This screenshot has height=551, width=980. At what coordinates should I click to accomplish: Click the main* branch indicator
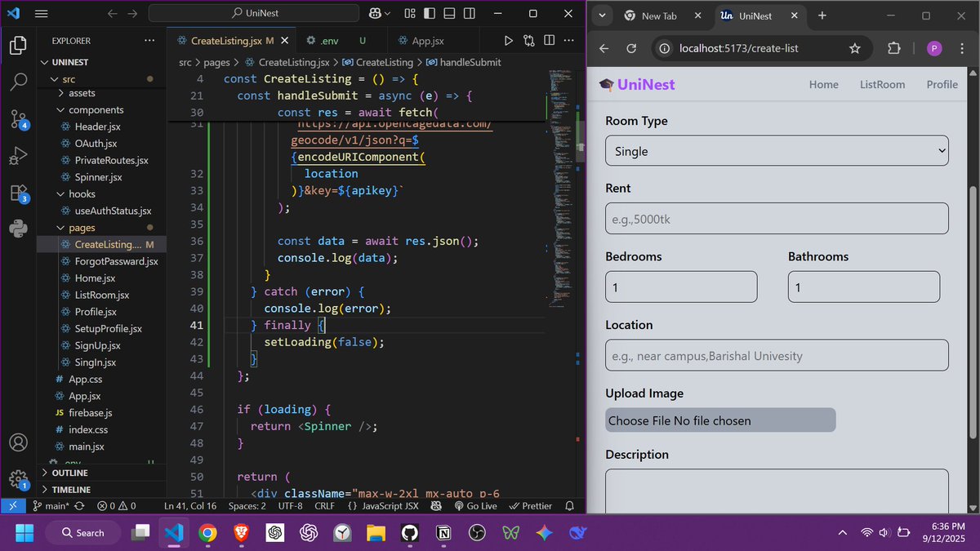51,506
